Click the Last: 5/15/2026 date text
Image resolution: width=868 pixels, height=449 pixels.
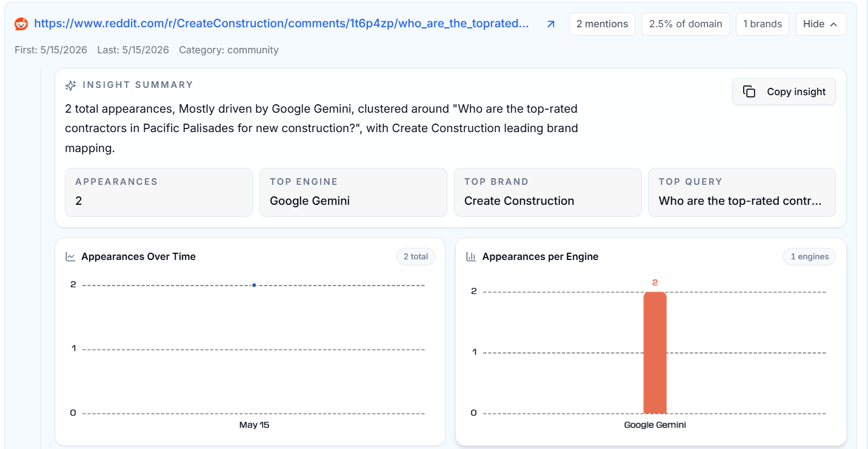pos(133,50)
